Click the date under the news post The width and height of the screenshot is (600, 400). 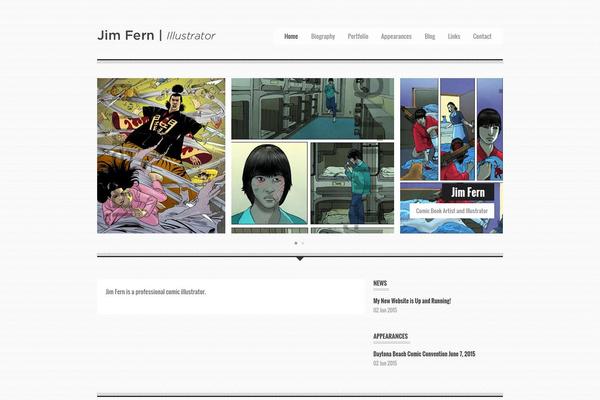tap(385, 310)
